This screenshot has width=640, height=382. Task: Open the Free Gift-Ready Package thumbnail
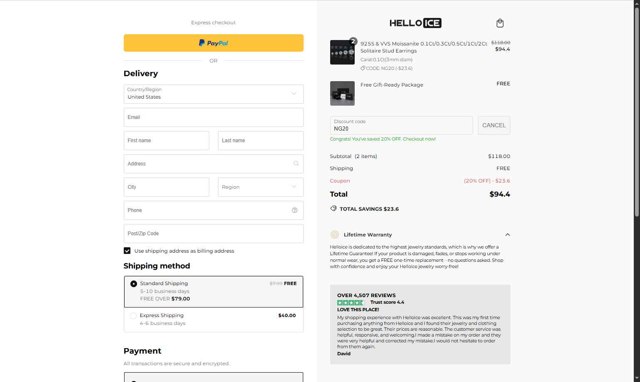click(342, 93)
